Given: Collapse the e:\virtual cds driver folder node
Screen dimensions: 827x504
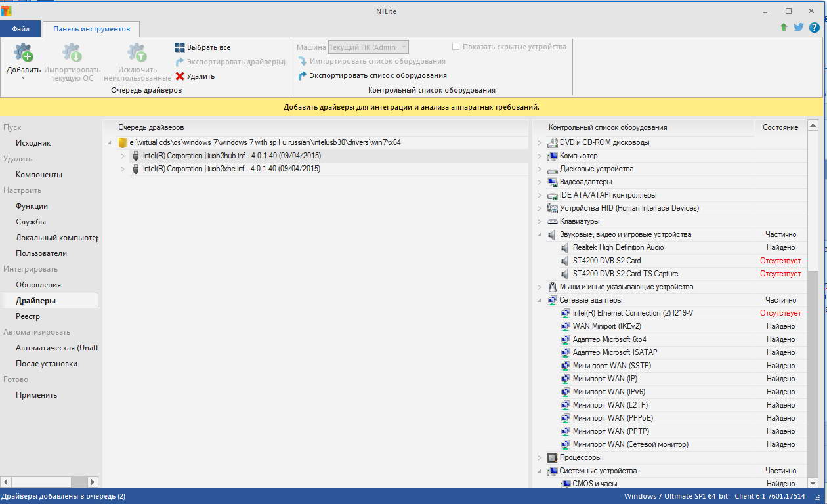Looking at the screenshot, I should [110, 142].
